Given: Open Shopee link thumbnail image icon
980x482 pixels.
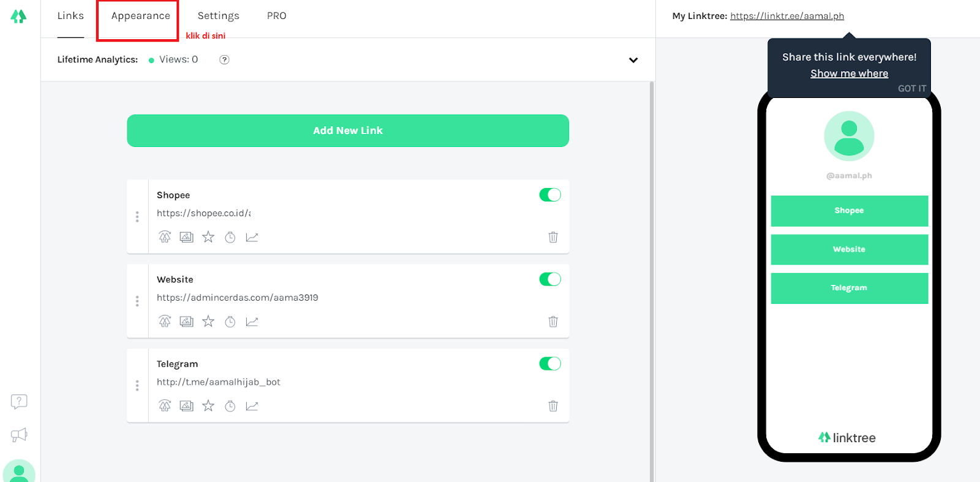Looking at the screenshot, I should (186, 237).
